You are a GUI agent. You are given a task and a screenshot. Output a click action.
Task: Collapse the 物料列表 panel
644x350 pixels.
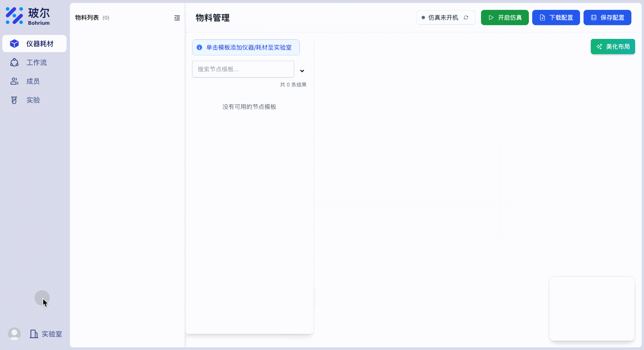click(x=177, y=18)
